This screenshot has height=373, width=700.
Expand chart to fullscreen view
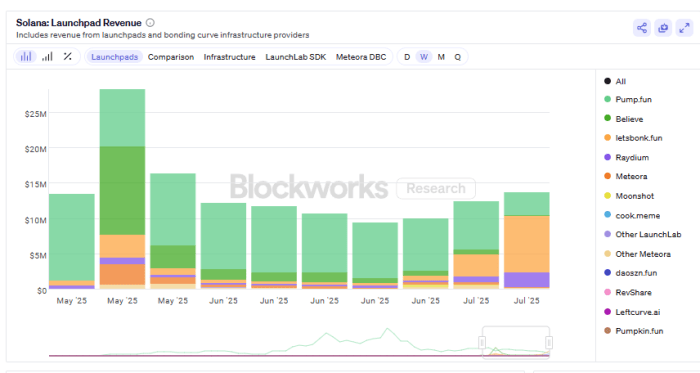(x=684, y=28)
